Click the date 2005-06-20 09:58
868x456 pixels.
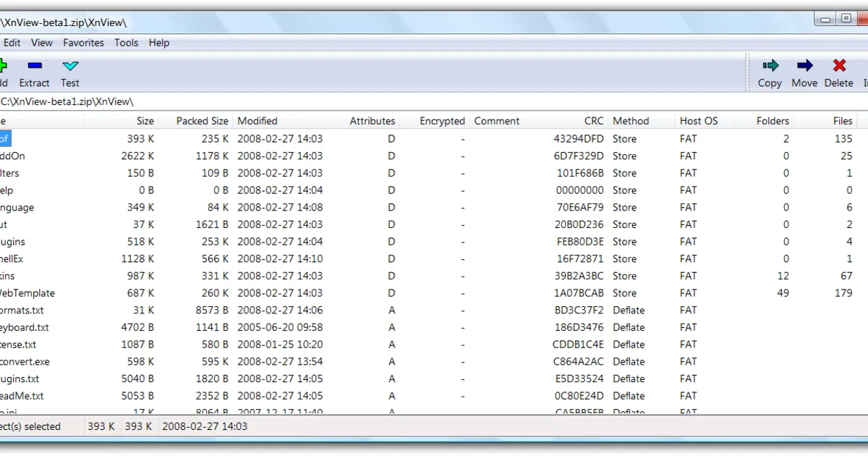click(280, 327)
